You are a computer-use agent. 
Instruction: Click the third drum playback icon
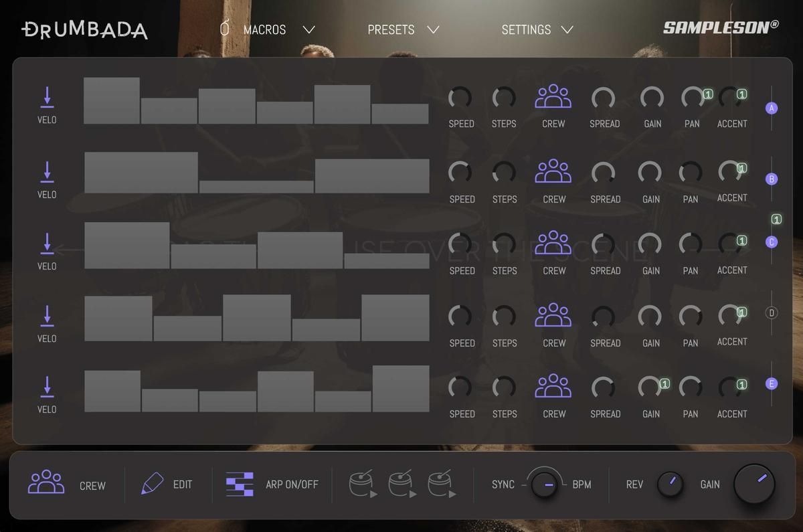pyautogui.click(x=442, y=484)
